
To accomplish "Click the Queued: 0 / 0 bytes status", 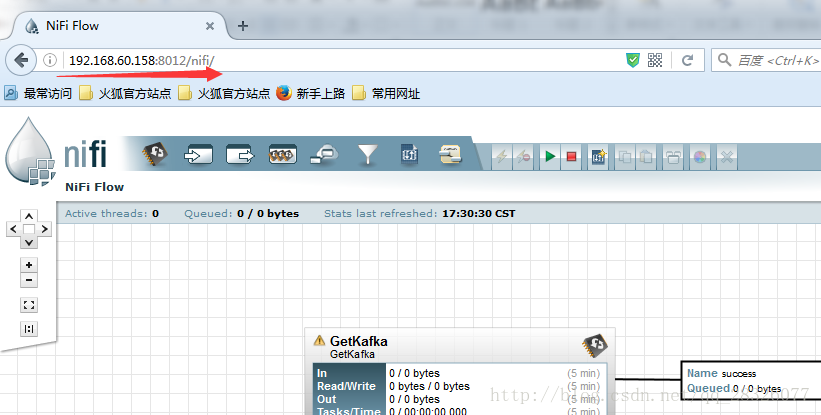I will 241,214.
